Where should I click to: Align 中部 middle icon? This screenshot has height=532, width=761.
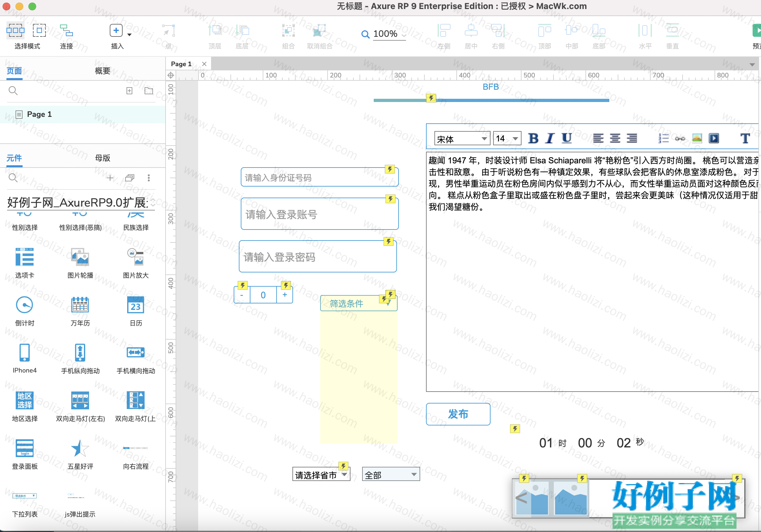point(572,30)
